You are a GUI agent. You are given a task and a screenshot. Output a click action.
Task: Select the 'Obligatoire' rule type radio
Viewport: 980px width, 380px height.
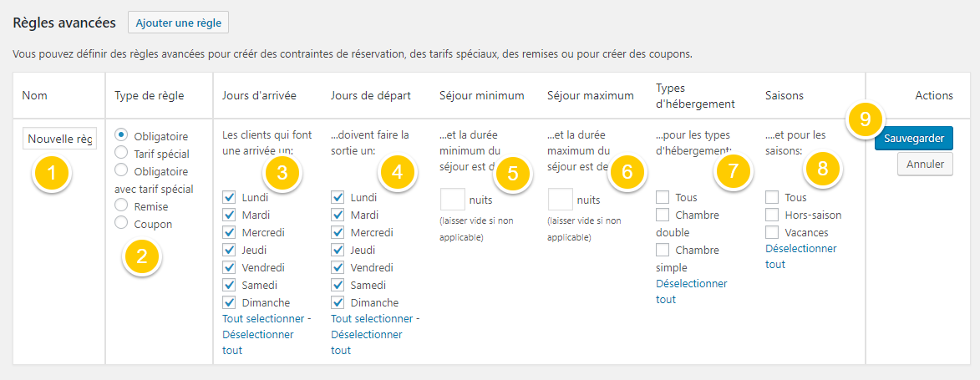tap(121, 135)
